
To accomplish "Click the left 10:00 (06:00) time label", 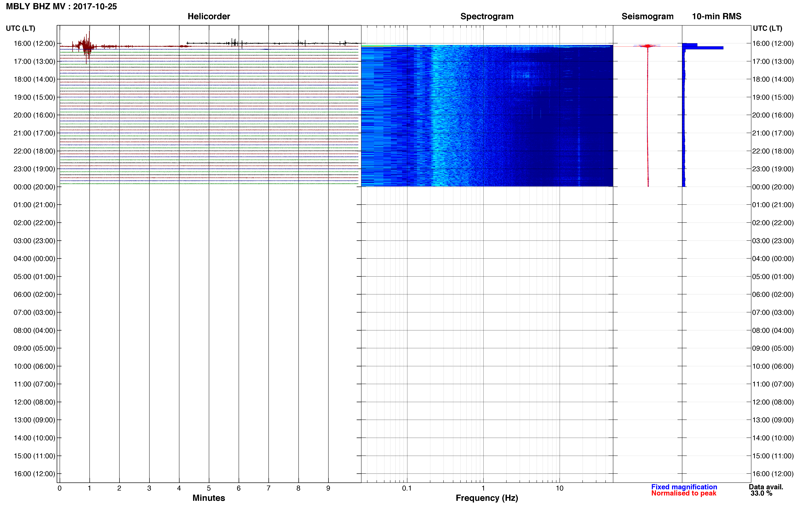I will pos(34,367).
